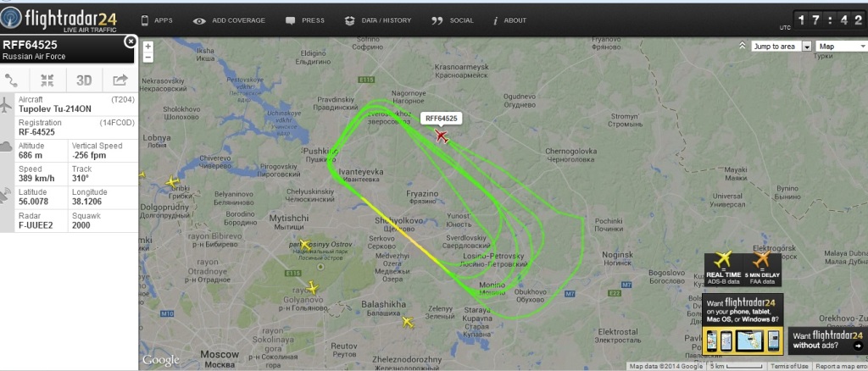Open the APPS menu
This screenshot has height=371, width=868.
point(157,20)
